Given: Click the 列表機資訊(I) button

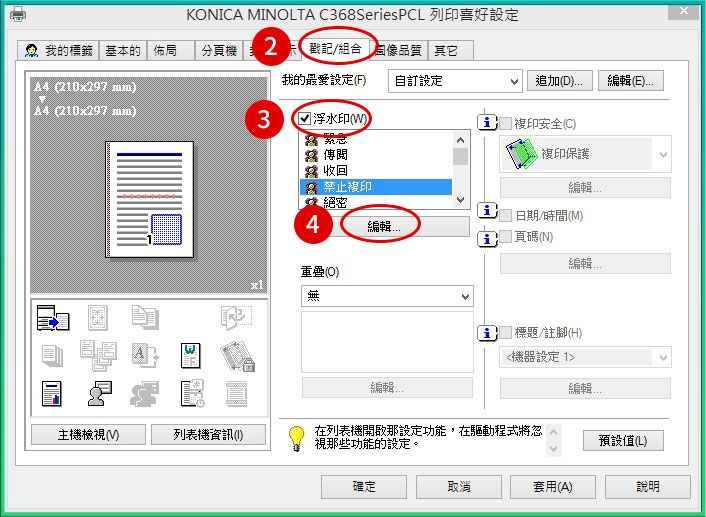Looking at the screenshot, I should click(208, 435).
